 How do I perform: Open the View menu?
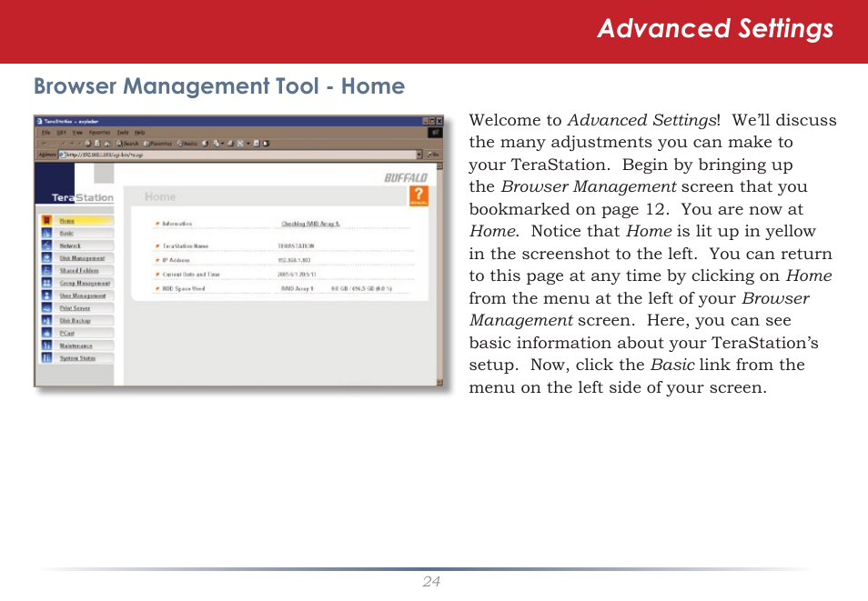pyautogui.click(x=77, y=133)
